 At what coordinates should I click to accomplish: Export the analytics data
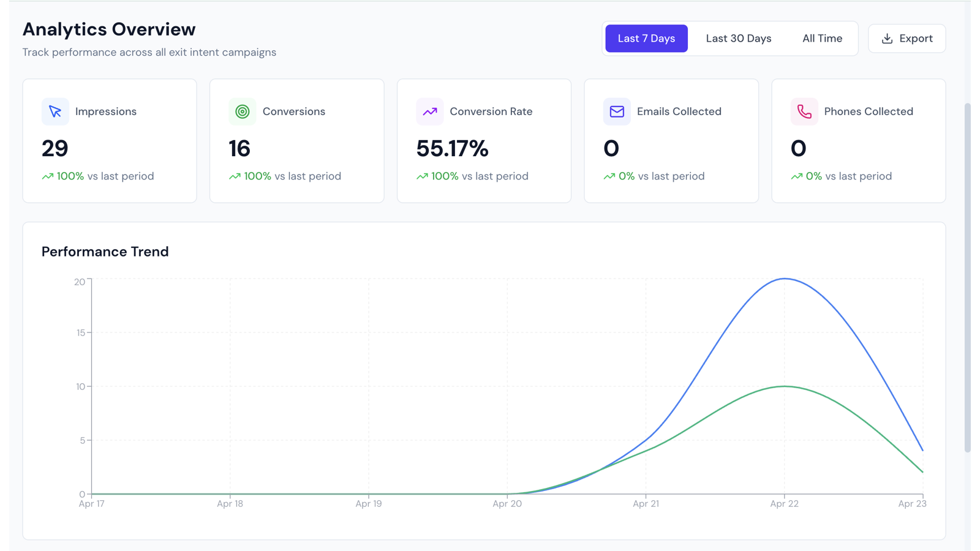(x=907, y=39)
